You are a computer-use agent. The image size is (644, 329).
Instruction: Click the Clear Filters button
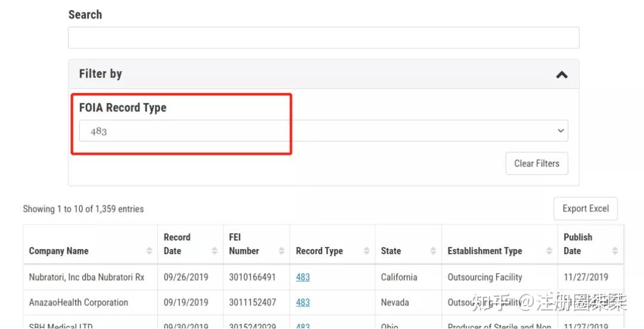click(537, 163)
